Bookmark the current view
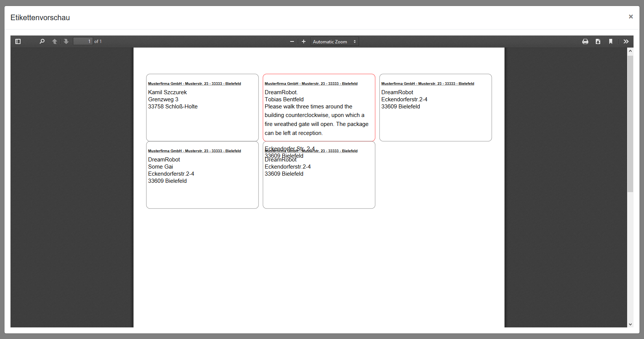The height and width of the screenshot is (339, 644). click(611, 41)
